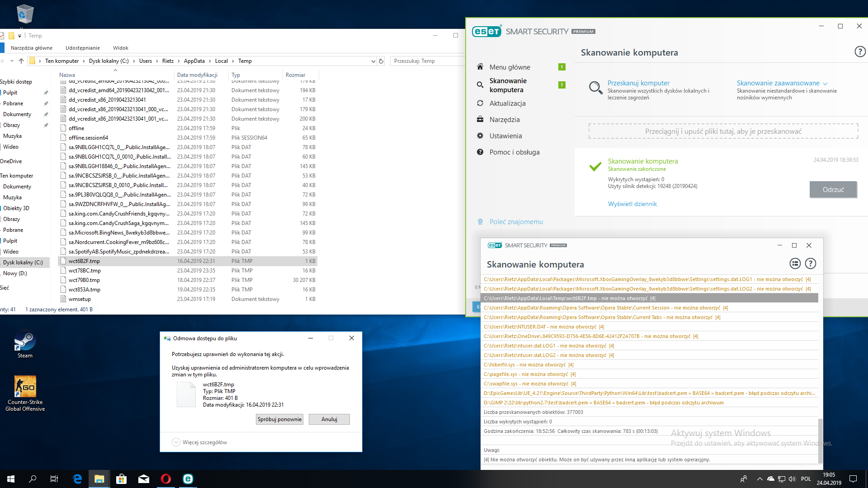Screen dimensions: 868x488
Task: Open Narzędzia section in ESET
Action: 505,119
